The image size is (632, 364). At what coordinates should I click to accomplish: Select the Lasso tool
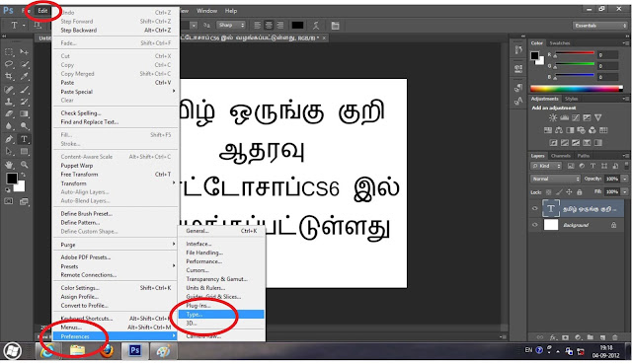click(x=9, y=64)
